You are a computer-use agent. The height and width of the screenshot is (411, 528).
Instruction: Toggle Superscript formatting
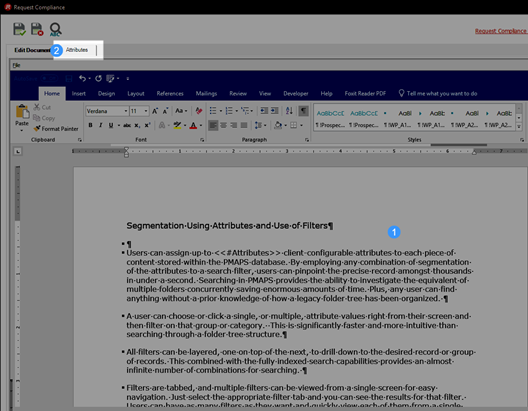coord(147,125)
